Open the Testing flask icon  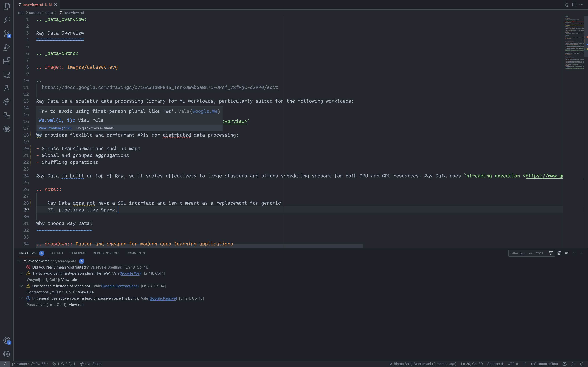click(7, 88)
